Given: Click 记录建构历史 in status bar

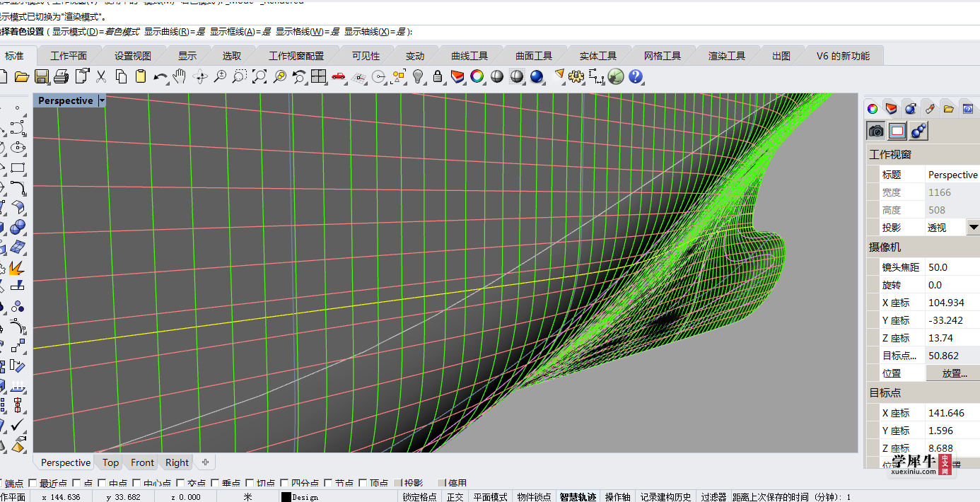Looking at the screenshot, I should click(666, 497).
